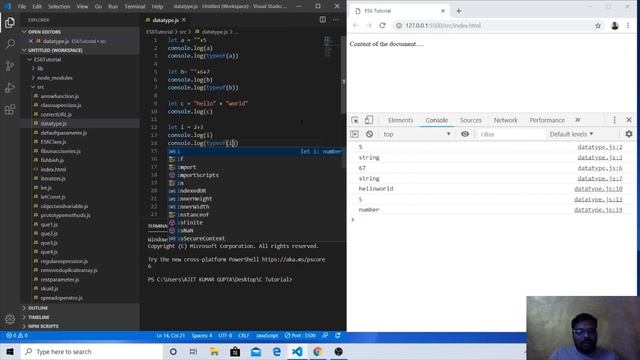640x360 pixels.
Task: Switch to Network tab in DevTools
Action: (x=505, y=120)
